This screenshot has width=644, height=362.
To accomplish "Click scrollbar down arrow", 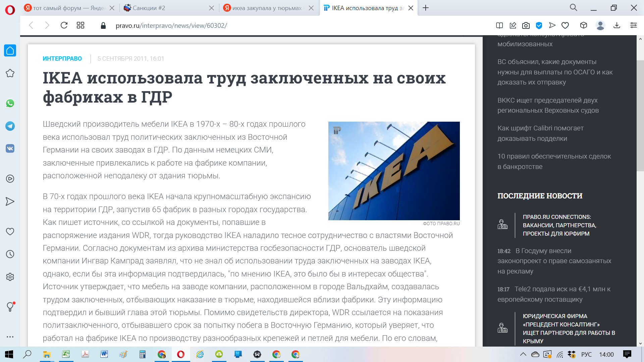I will click(x=640, y=343).
